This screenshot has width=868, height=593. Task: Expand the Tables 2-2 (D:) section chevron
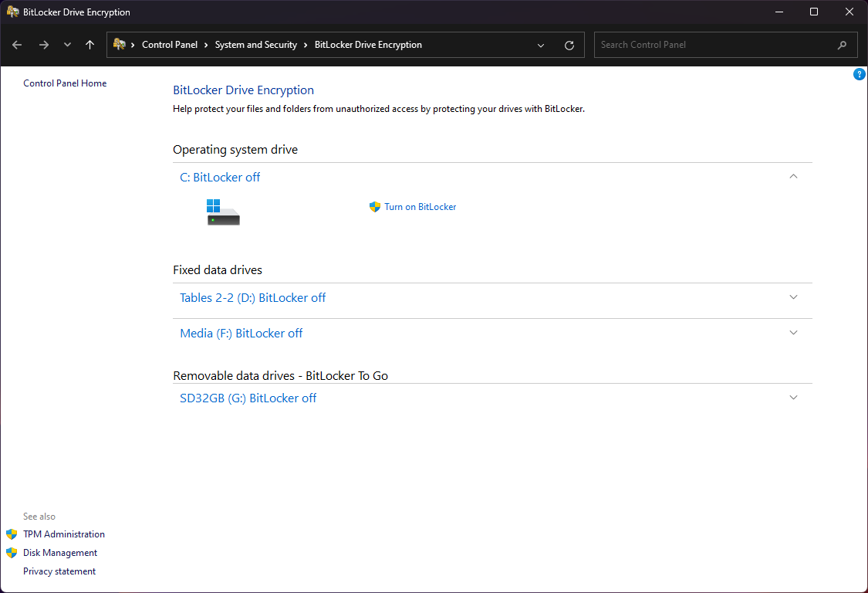pyautogui.click(x=793, y=297)
